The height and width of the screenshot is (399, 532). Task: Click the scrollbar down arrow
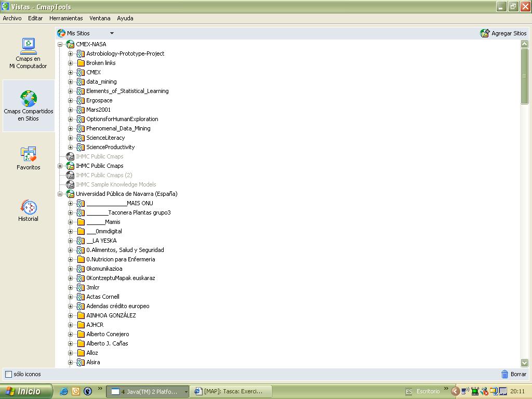(524, 363)
